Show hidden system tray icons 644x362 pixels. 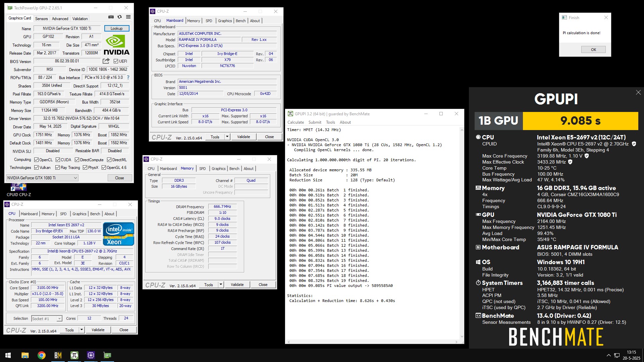point(608,355)
